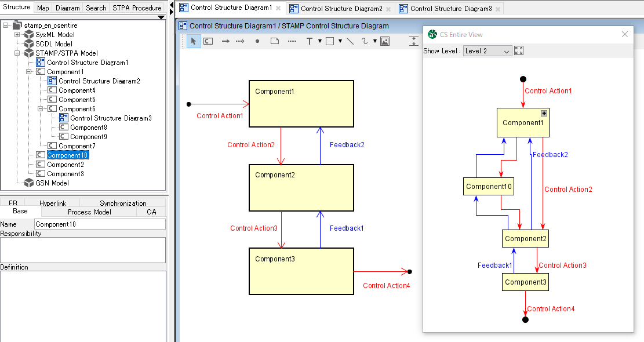Open the Process Model property tab

[89, 212]
